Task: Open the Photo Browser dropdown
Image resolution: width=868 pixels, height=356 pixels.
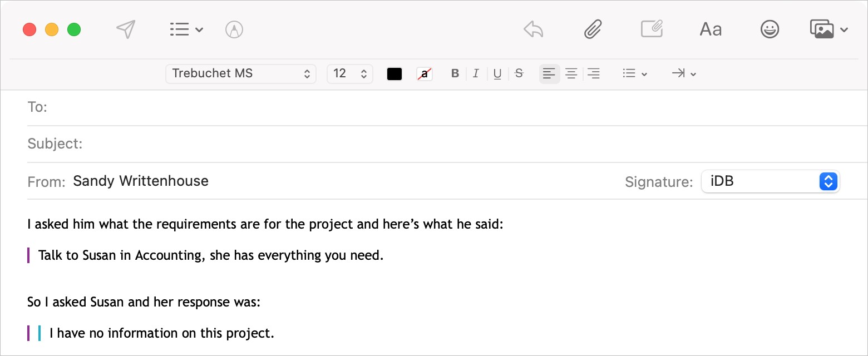Action: coord(828,29)
